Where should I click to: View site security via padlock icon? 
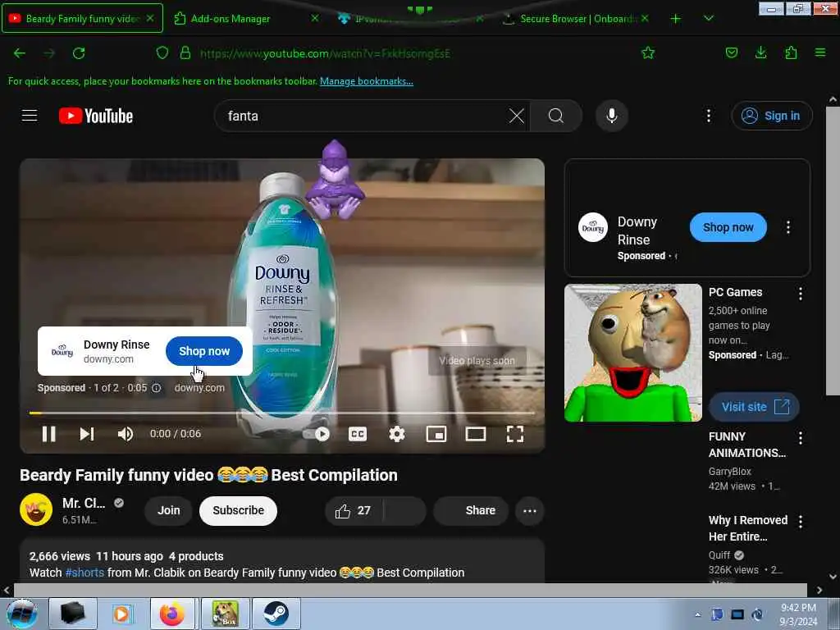[x=185, y=53]
